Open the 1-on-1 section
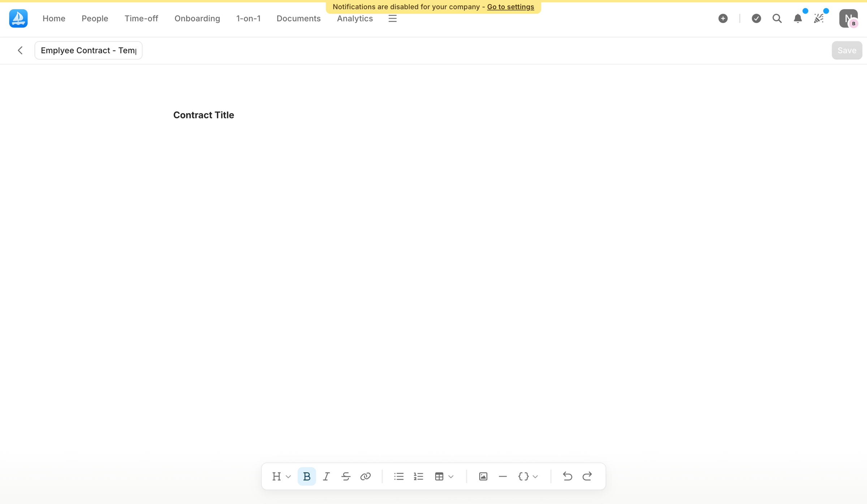867x504 pixels. 248,18
